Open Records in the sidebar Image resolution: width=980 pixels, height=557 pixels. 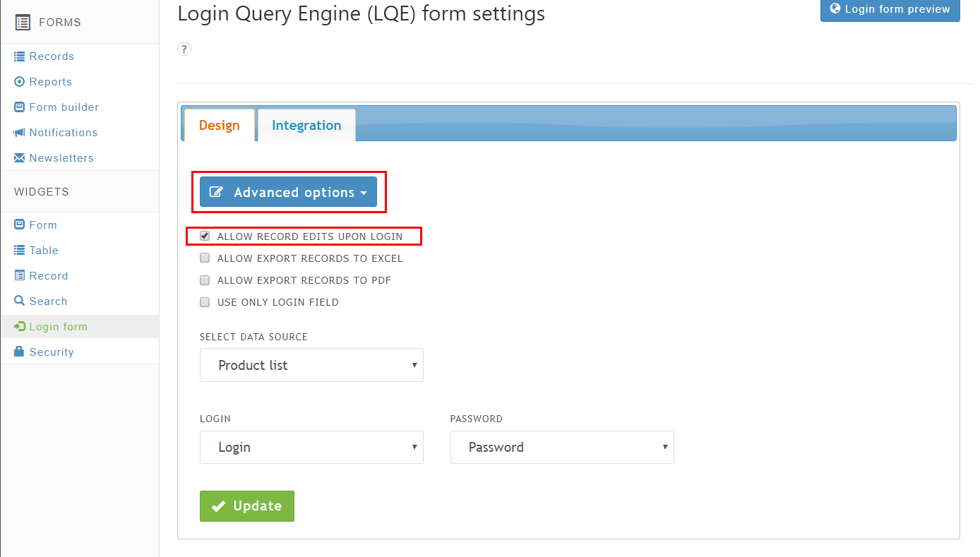(x=52, y=56)
